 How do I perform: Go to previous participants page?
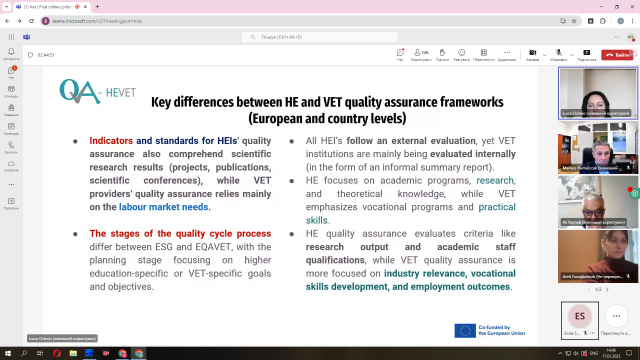point(589,289)
